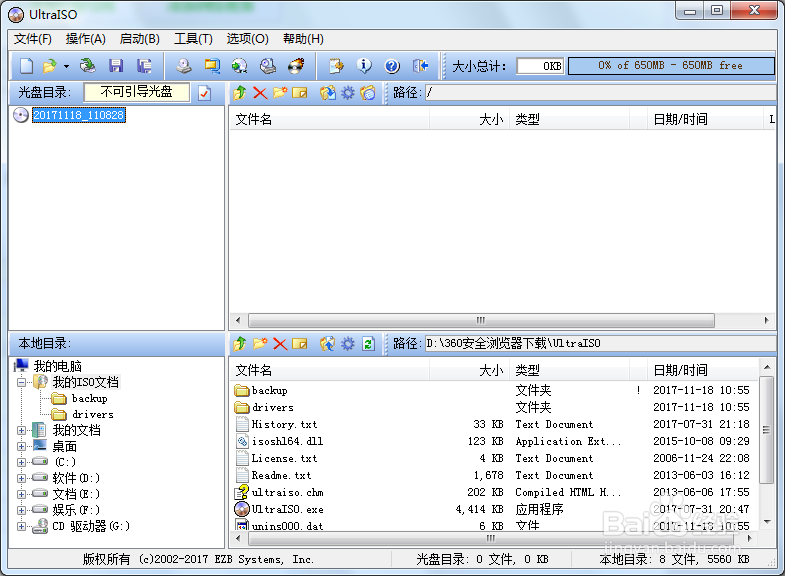Expand the CD 驱动器(G:) node

pyautogui.click(x=21, y=526)
